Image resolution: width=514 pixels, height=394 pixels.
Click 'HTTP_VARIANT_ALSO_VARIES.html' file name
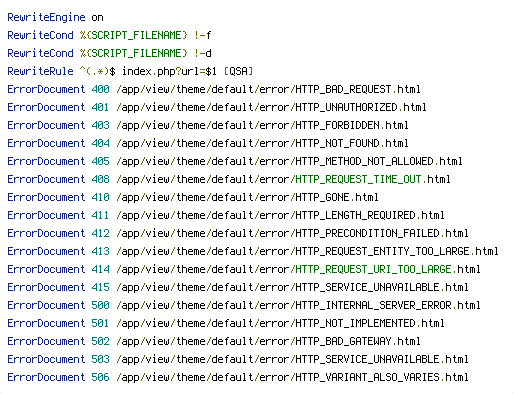[382, 377]
